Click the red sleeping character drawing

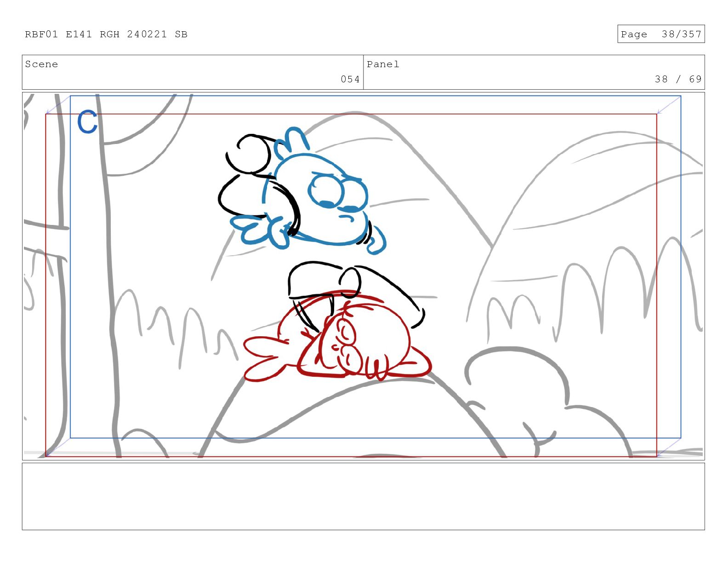click(x=338, y=336)
